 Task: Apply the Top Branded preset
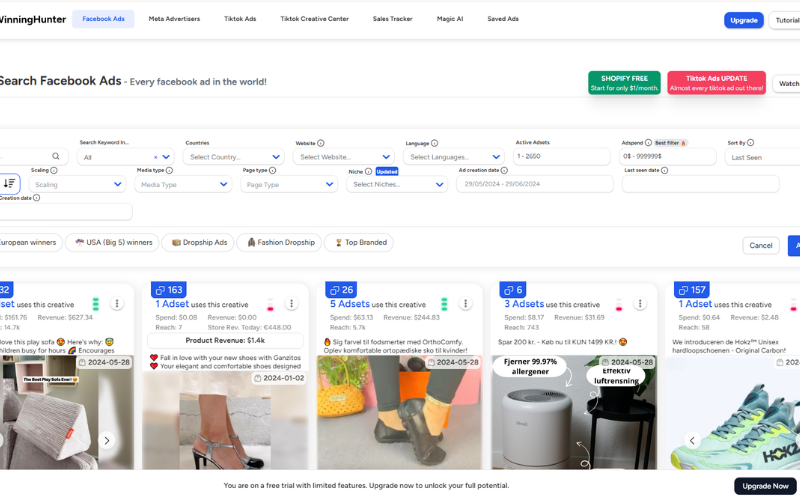pos(359,242)
